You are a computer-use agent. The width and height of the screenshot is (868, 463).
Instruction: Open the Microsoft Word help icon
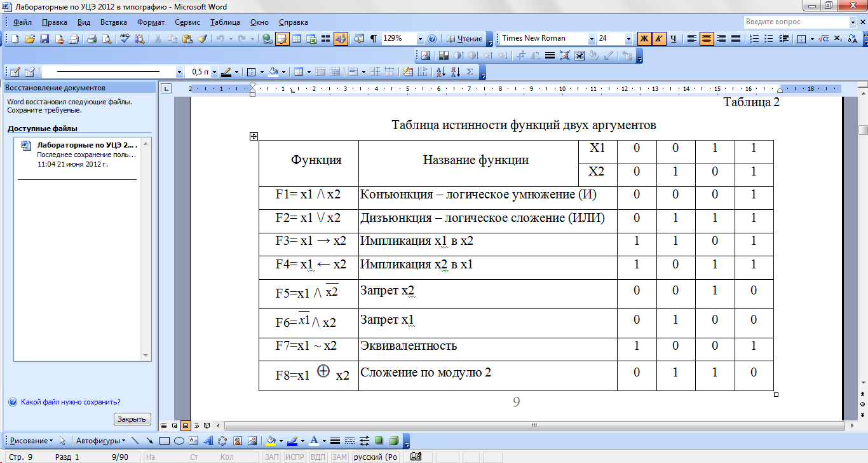coord(432,39)
